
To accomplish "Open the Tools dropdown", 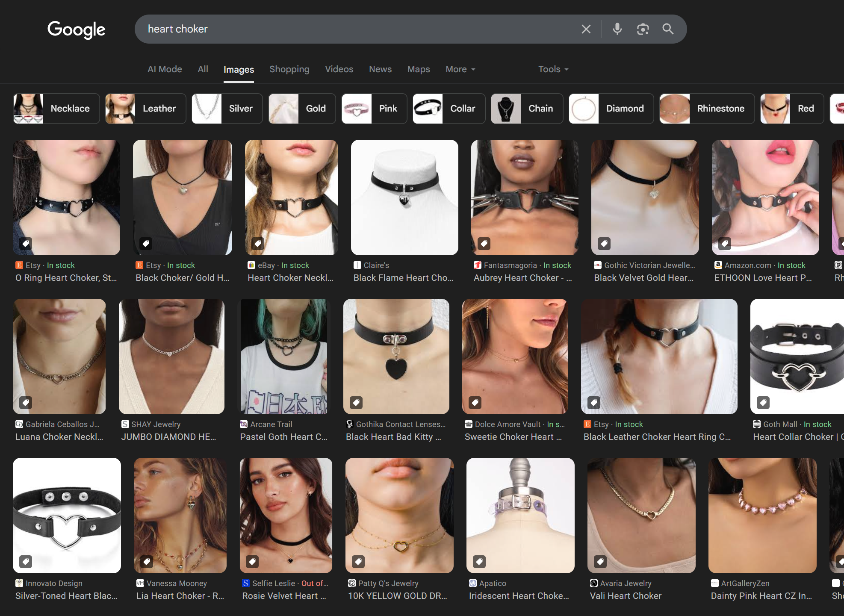I will [x=553, y=69].
